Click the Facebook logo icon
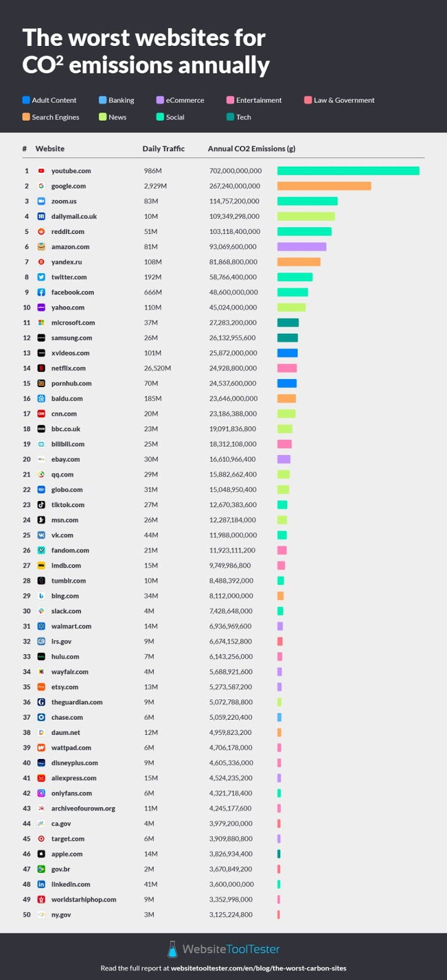 [41, 292]
